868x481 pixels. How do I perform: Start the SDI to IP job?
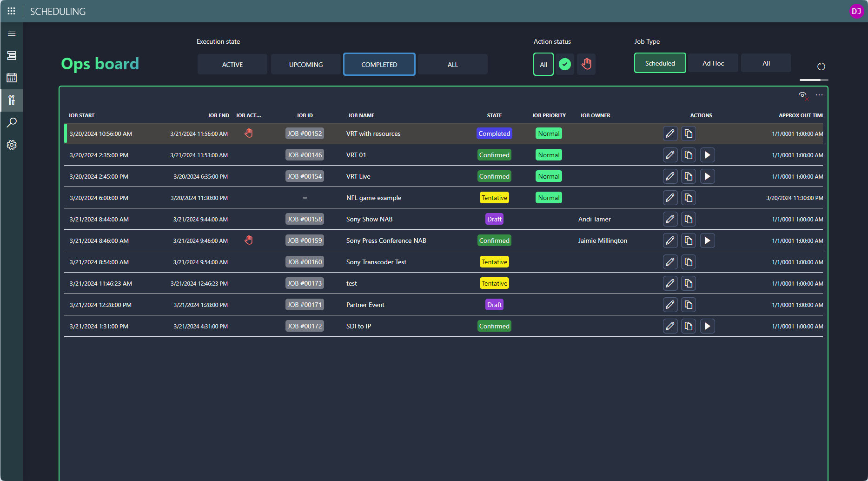click(707, 326)
